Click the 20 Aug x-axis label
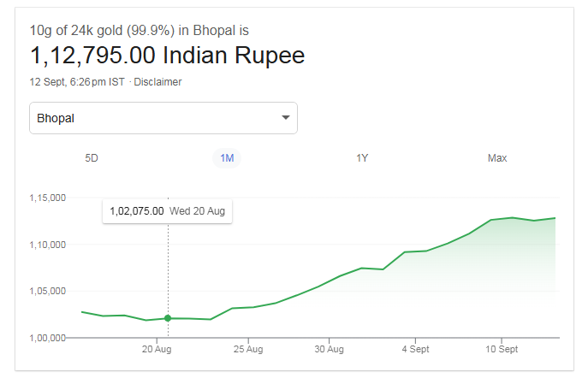588x384 pixels. click(157, 349)
